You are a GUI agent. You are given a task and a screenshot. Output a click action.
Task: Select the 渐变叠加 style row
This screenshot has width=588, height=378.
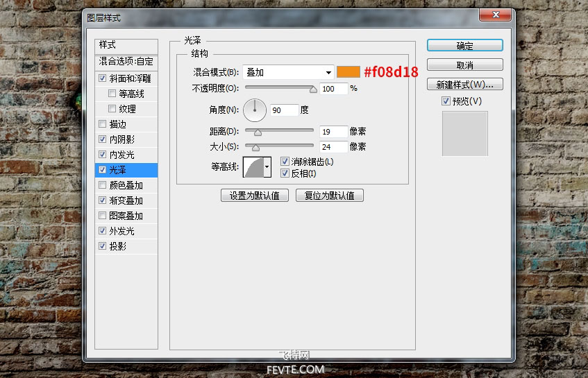coord(126,200)
